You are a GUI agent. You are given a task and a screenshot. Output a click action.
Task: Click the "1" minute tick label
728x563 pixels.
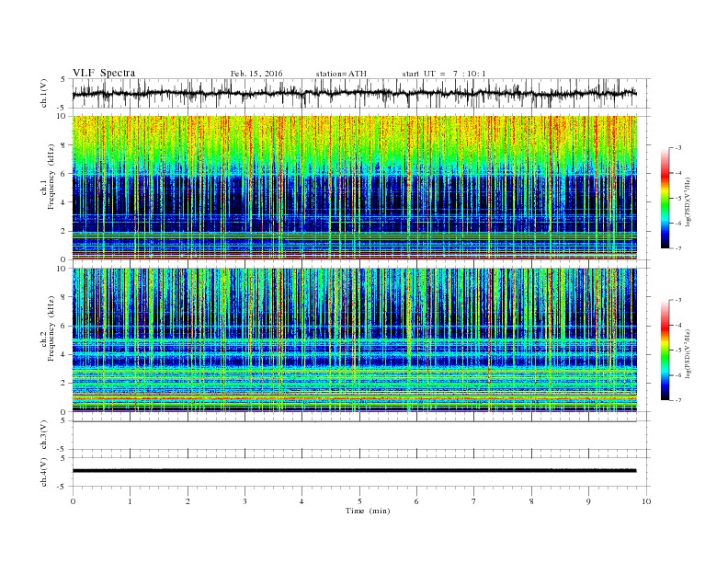[130, 501]
